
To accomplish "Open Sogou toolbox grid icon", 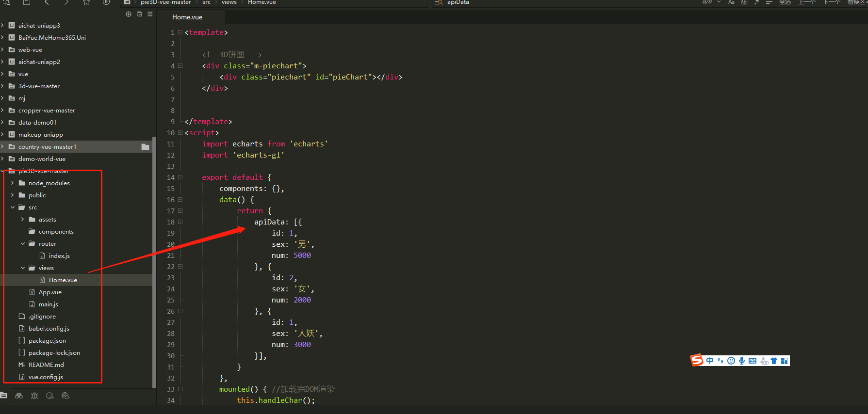I will [x=785, y=361].
